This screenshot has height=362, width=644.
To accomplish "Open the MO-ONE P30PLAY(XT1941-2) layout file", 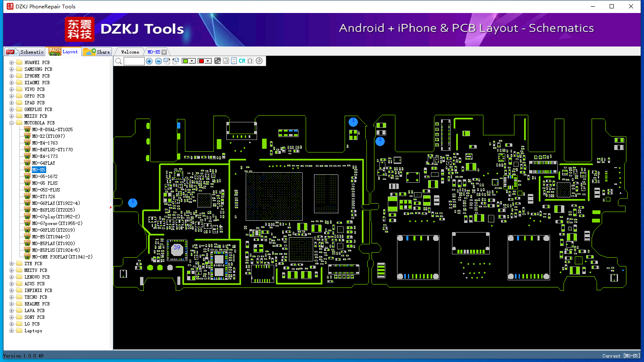I will click(x=62, y=257).
